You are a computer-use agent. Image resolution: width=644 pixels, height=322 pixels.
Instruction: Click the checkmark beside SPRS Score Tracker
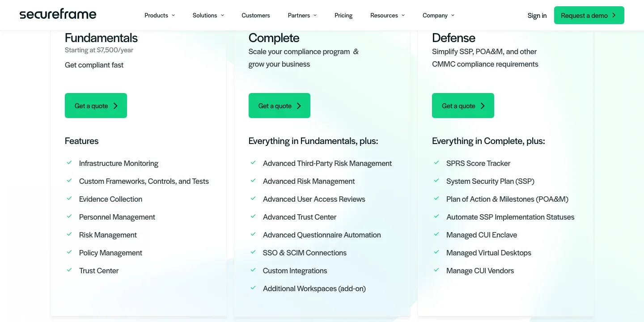click(x=436, y=163)
